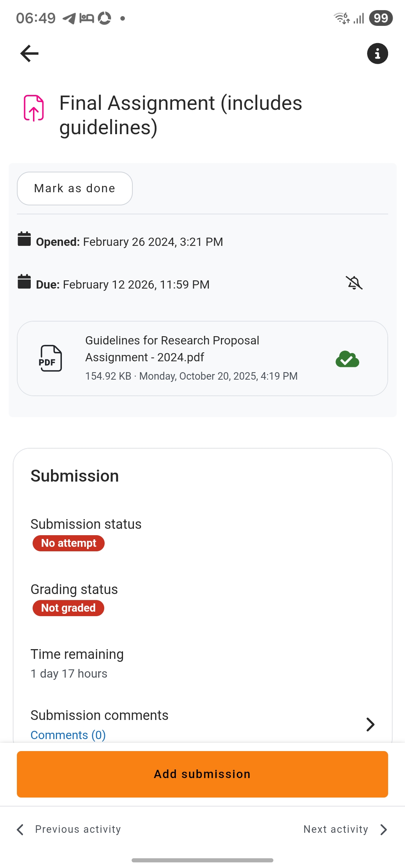405x868 pixels.
Task: Tap the battery indicator showing 99
Action: tap(380, 18)
